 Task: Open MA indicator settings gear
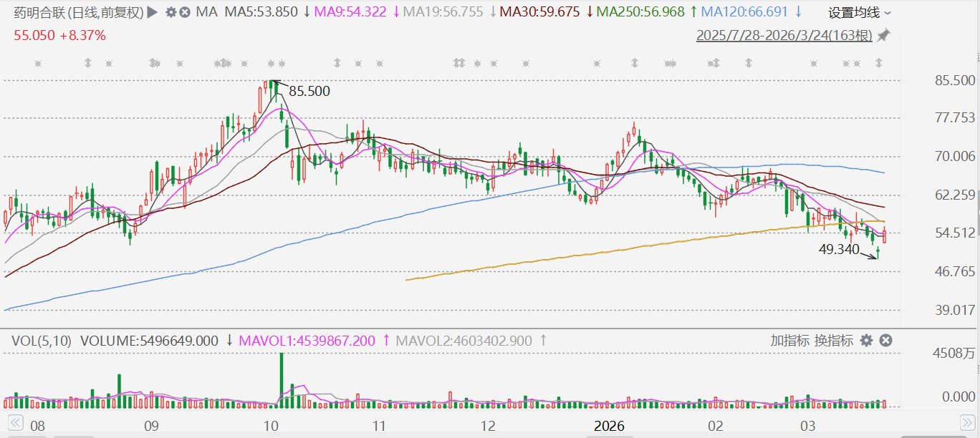click(x=170, y=12)
